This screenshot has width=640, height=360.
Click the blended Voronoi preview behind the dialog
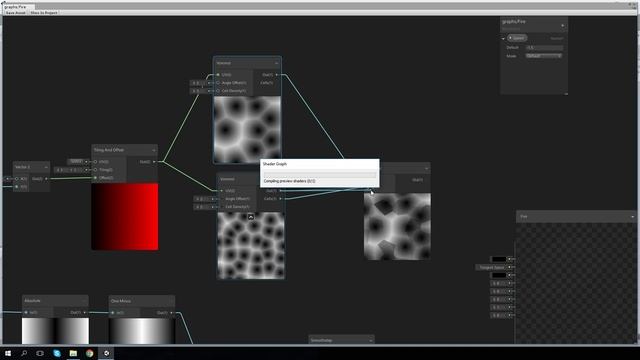click(x=397, y=227)
